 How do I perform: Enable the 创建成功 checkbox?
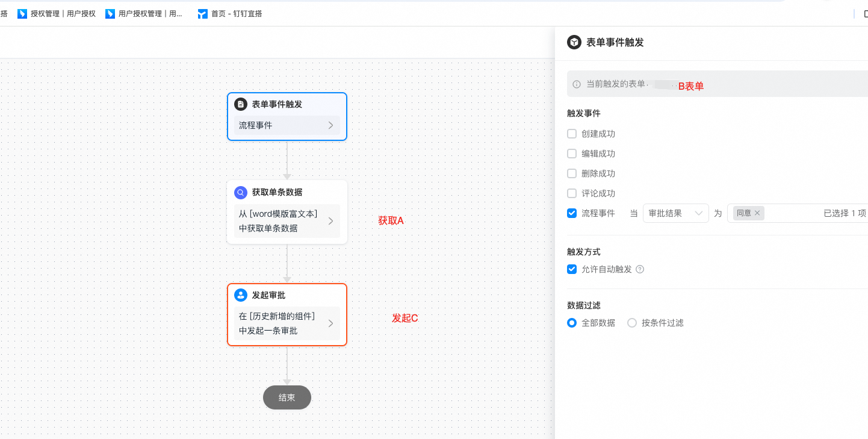tap(572, 134)
